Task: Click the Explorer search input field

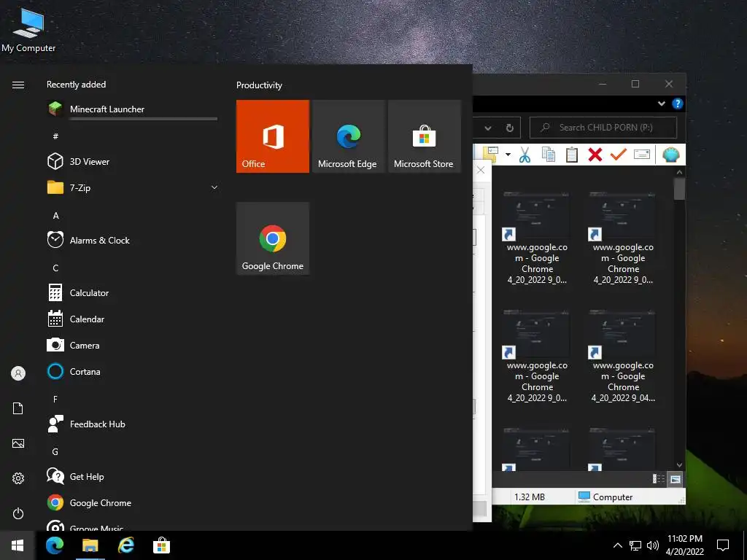Action: (603, 128)
